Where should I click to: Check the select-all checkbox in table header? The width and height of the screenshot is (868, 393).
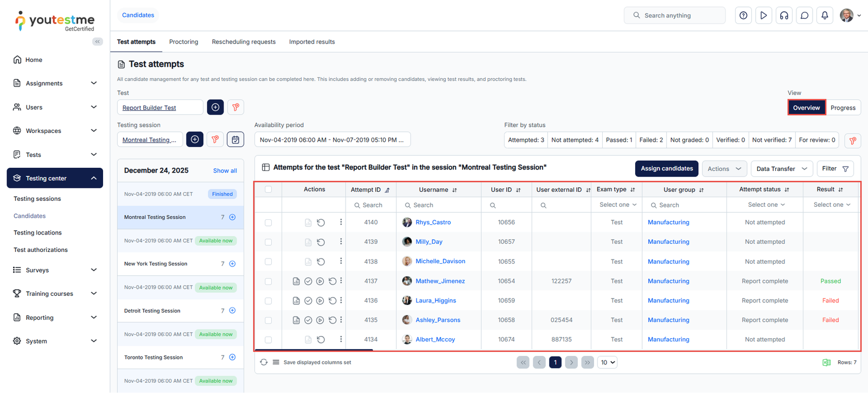pyautogui.click(x=268, y=189)
